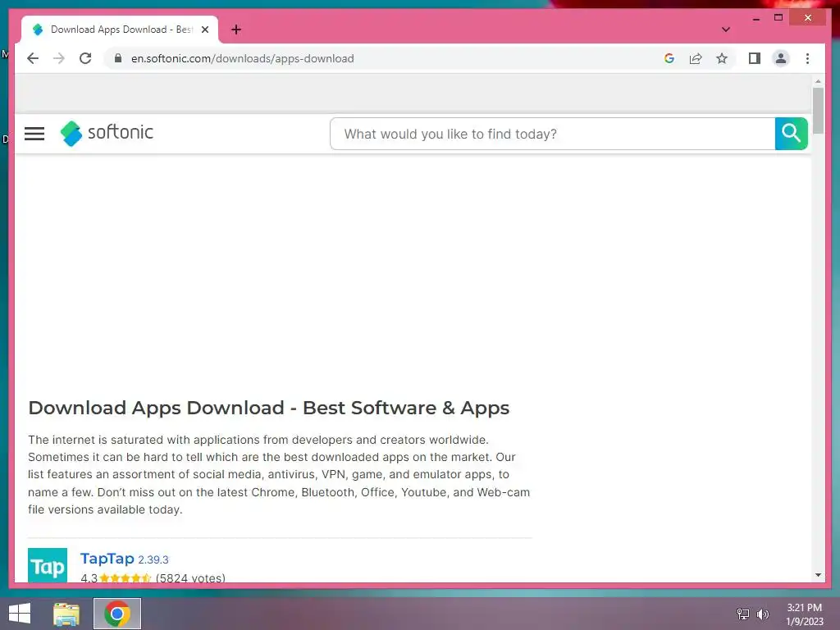Click the scrollbar up arrow
Screen dimensions: 840x630
point(818,81)
